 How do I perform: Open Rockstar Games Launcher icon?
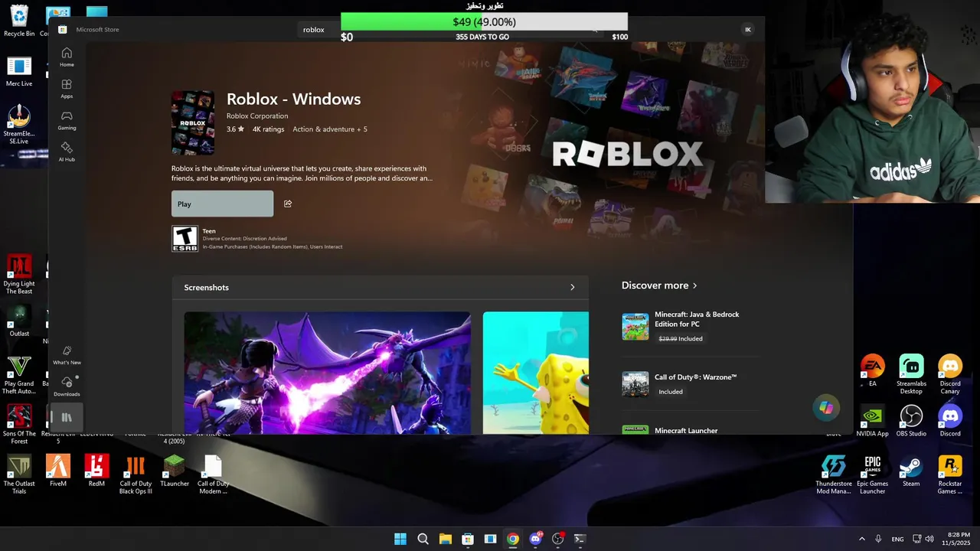tap(950, 474)
